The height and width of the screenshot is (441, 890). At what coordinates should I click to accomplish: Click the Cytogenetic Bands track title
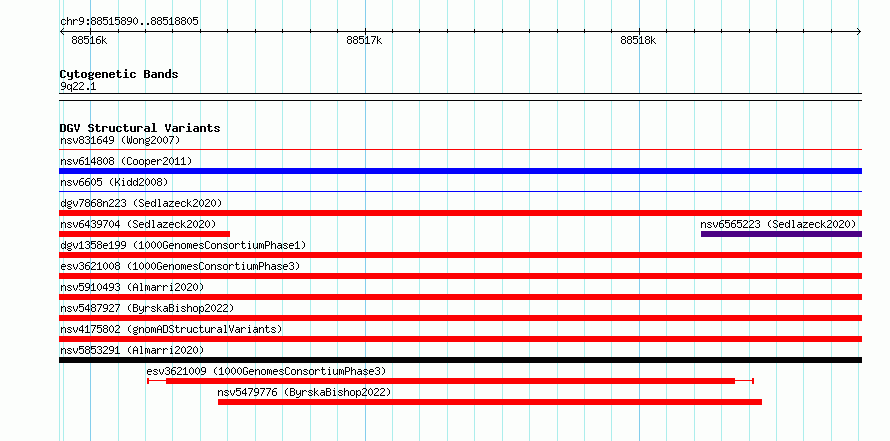click(119, 74)
